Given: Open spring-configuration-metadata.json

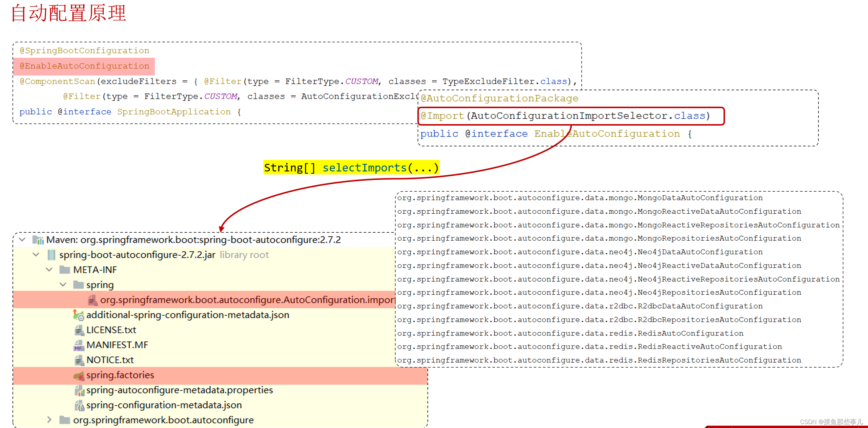Looking at the screenshot, I should [x=164, y=405].
